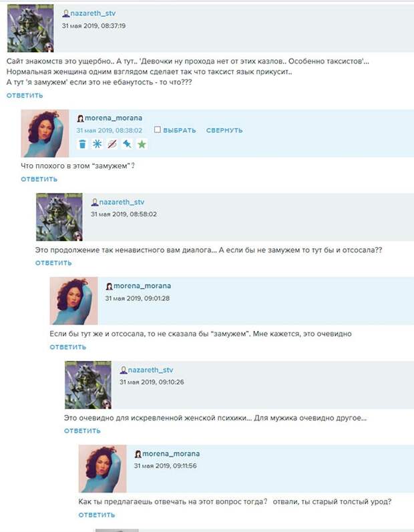Image resolution: width=414 pixels, height=532 pixels.
Task: Reply to the 09:10:26 nazareth_stv comment
Action: (x=82, y=431)
